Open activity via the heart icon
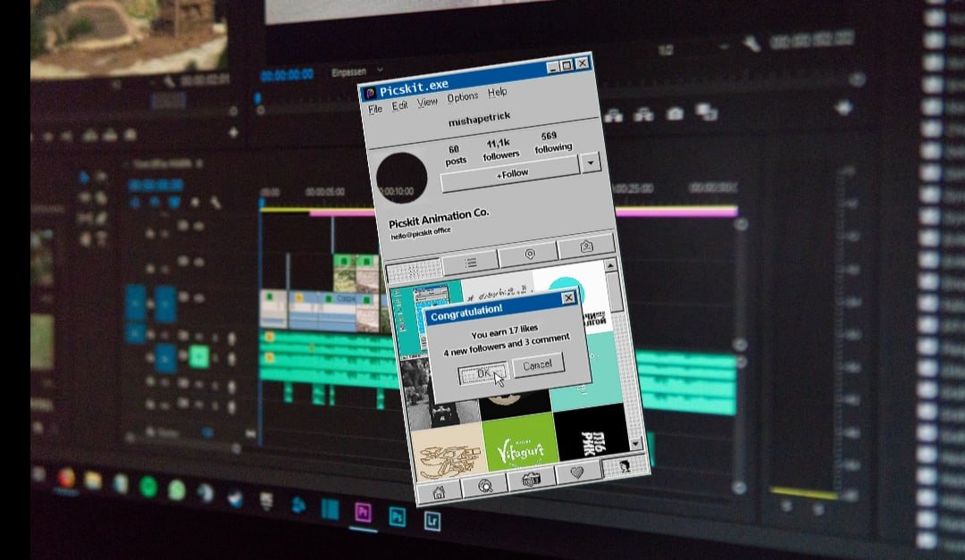The width and height of the screenshot is (965, 560). [576, 472]
